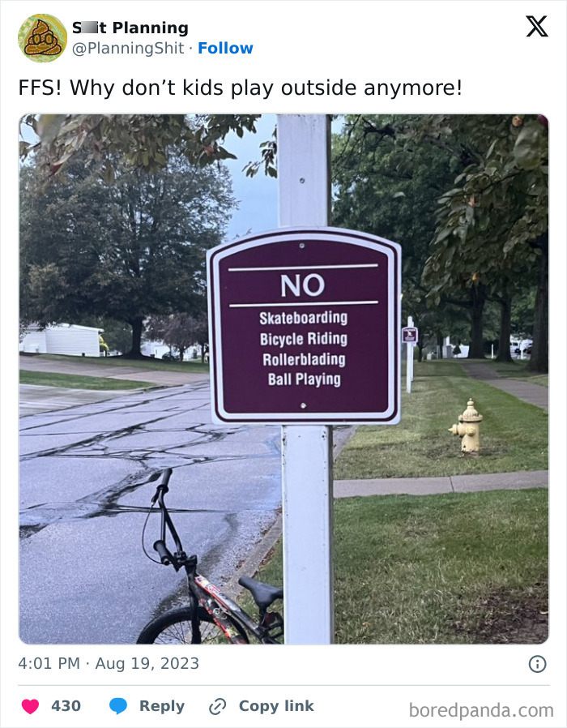Click the pink heart like icon

tap(30, 706)
